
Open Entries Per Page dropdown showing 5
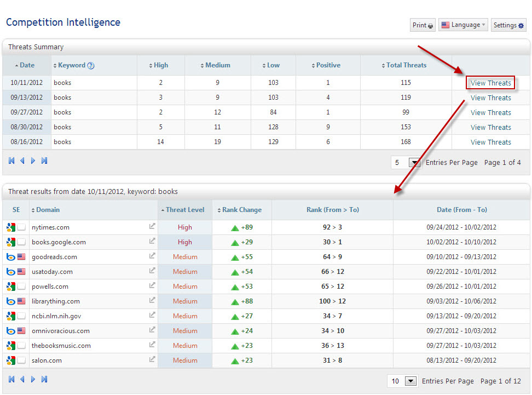[x=414, y=163]
